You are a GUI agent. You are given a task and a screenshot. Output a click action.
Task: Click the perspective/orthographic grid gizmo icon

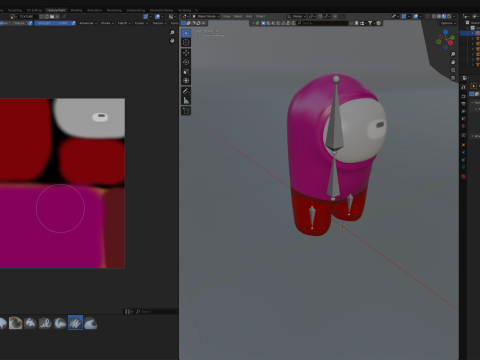click(x=453, y=78)
